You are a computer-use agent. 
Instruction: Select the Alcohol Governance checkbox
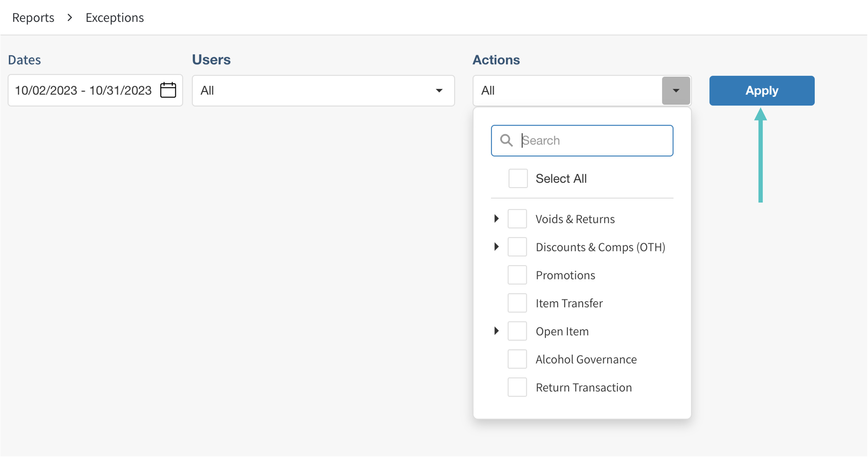pyautogui.click(x=517, y=359)
